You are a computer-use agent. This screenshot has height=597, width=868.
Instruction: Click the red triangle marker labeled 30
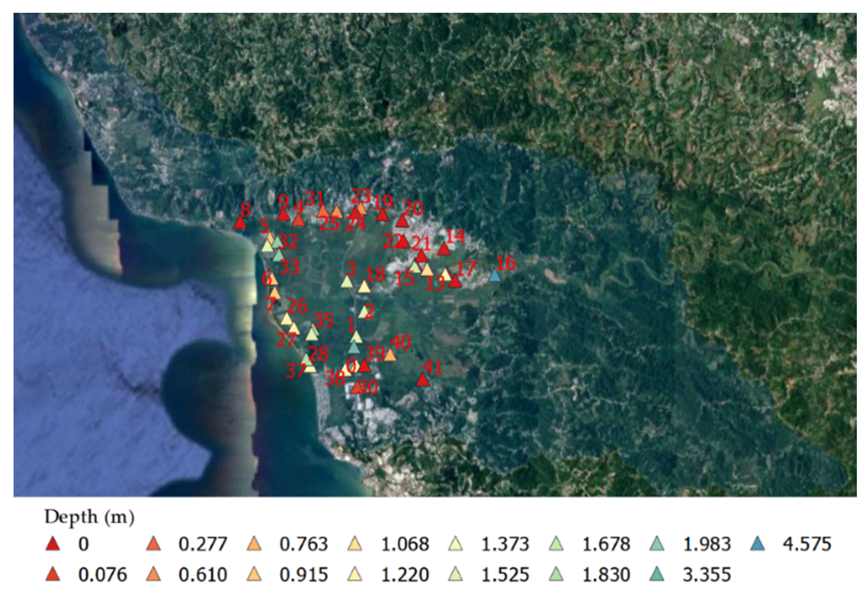point(357,387)
